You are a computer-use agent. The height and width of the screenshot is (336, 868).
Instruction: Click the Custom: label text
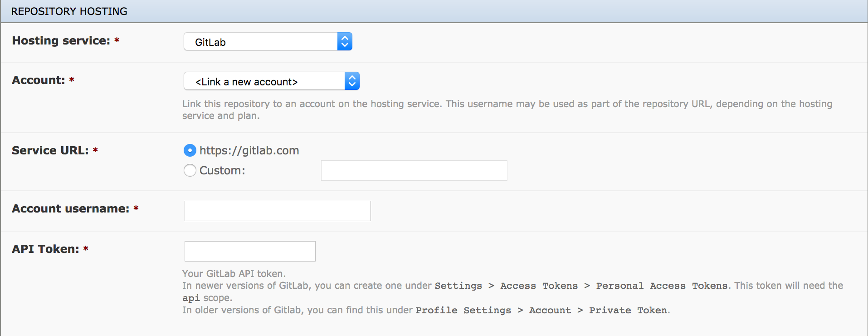222,170
